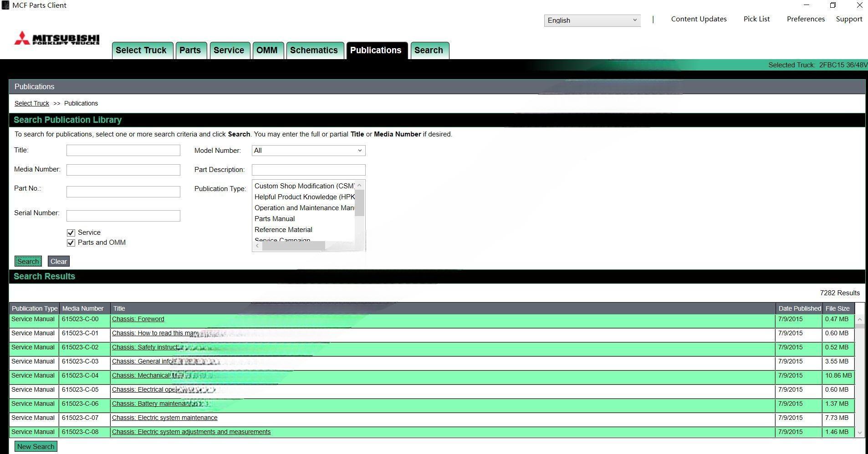Open the Select Truck tab
Viewport: 868px width, 454px height.
[x=141, y=50]
